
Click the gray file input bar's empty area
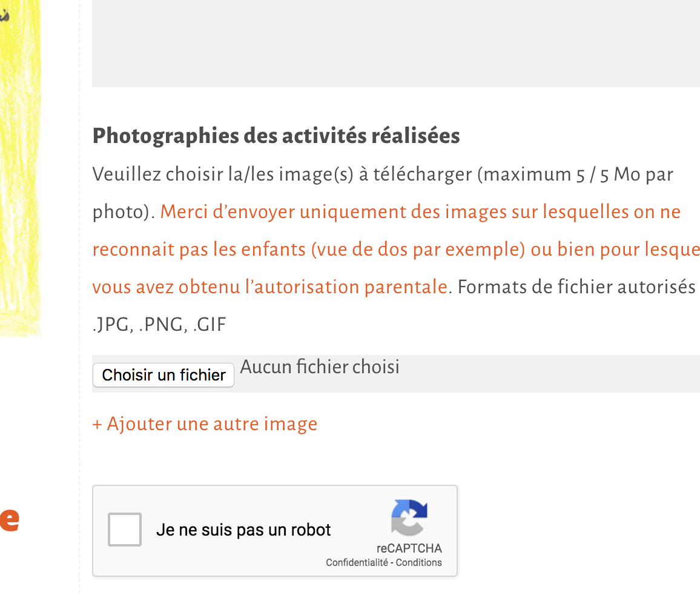pyautogui.click(x=545, y=374)
